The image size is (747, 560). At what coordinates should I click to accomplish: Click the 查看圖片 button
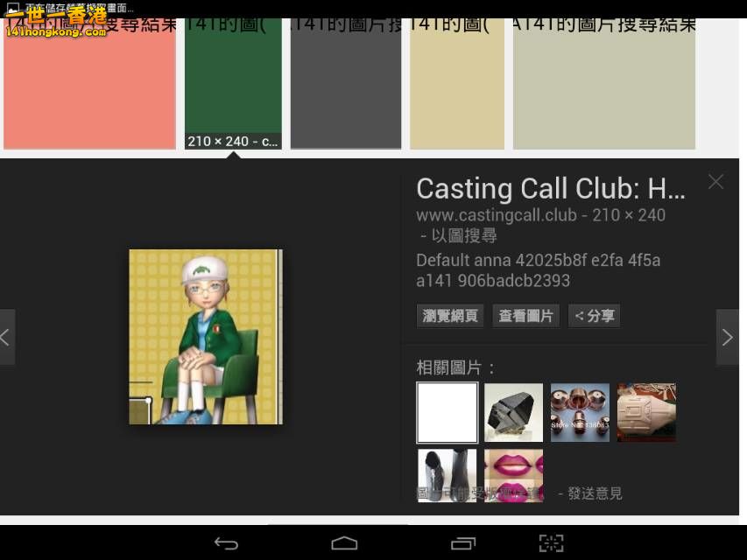(525, 316)
